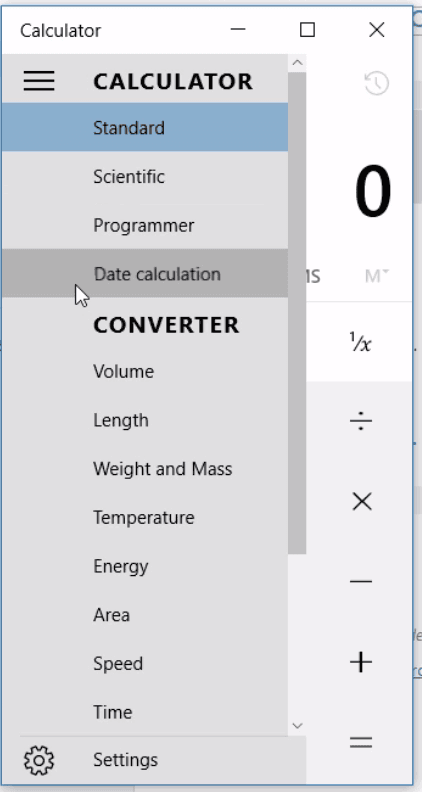
Task: Choose the plus operator key
Action: coord(361,662)
